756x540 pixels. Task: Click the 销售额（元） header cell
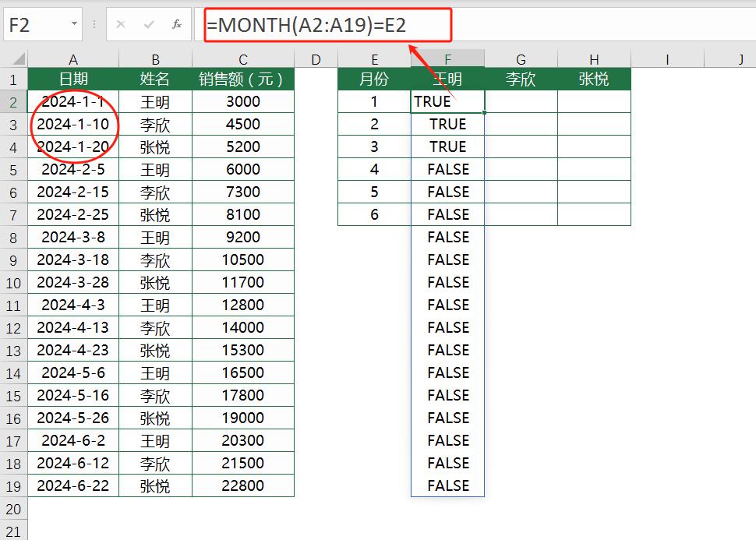coord(243,79)
